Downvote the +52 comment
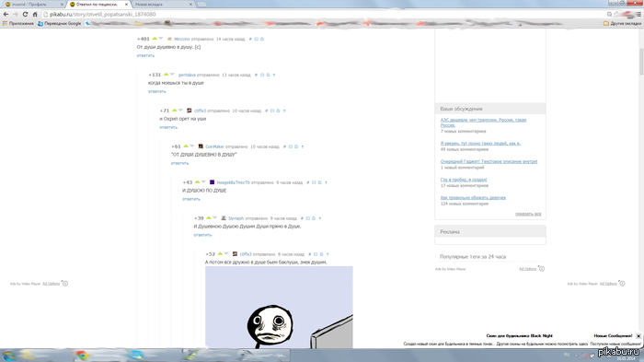 coord(226,254)
